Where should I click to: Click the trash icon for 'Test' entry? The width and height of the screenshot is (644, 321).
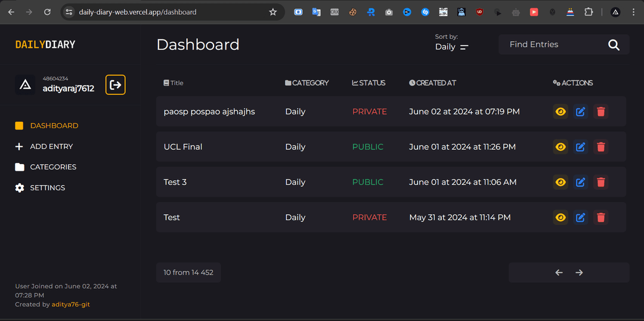click(600, 217)
